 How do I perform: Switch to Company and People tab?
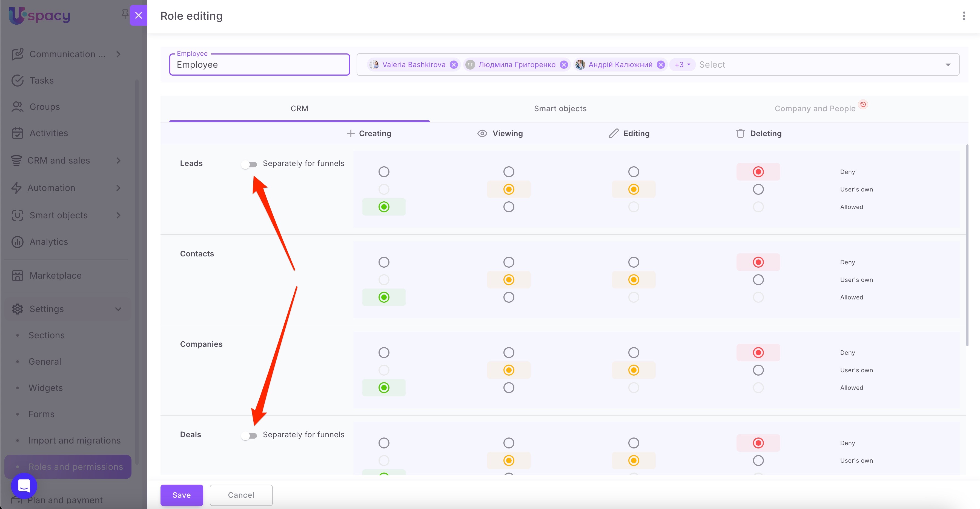point(815,109)
